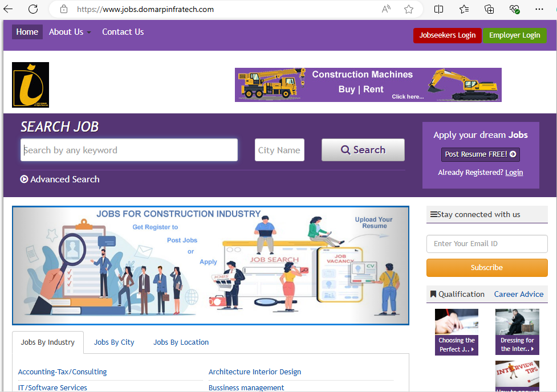The image size is (557, 392).
Task: Switch to Jobs By City tab
Action: click(x=114, y=342)
